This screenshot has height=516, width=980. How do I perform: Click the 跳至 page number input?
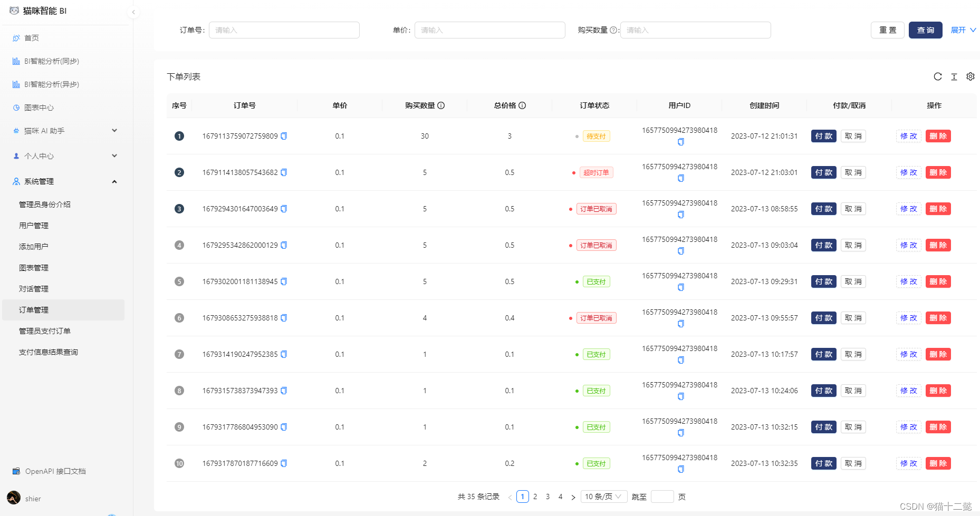pyautogui.click(x=662, y=496)
